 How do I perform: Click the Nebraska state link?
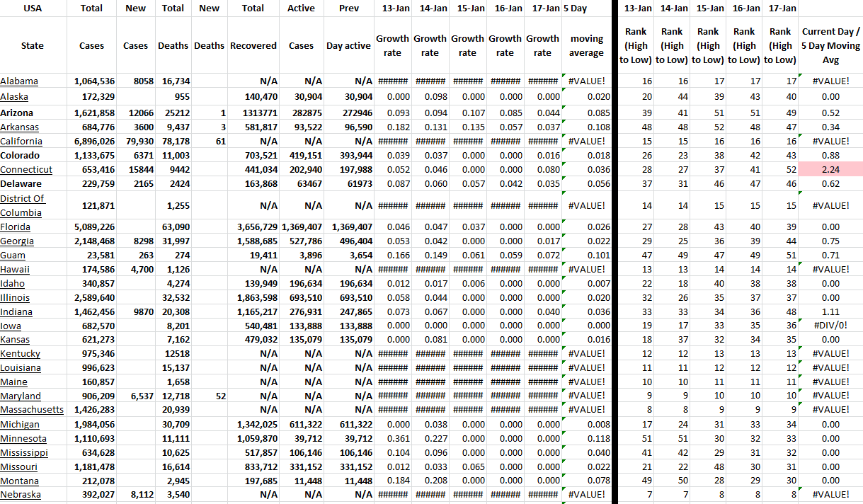click(21, 495)
